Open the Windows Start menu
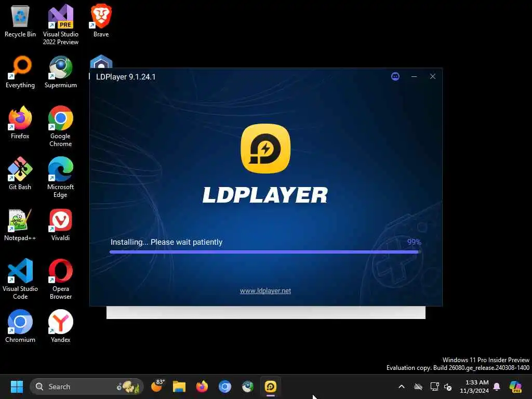 pos(17,387)
